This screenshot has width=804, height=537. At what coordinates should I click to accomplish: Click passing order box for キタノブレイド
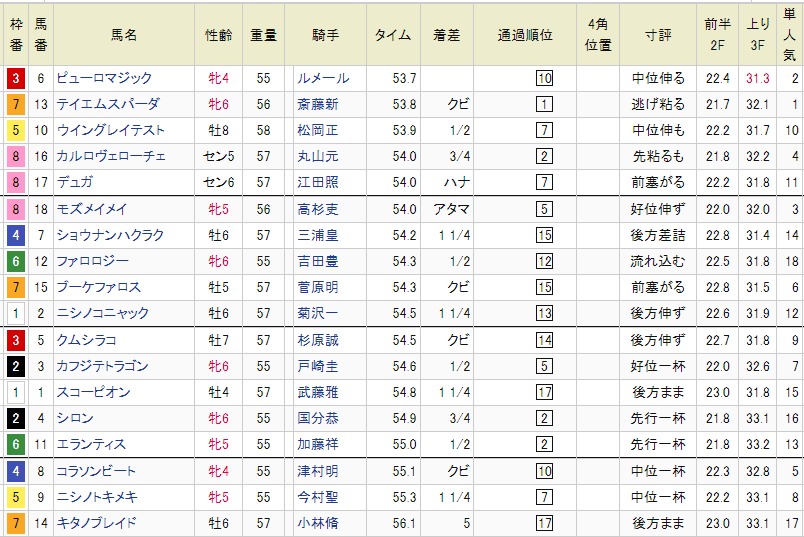pos(544,523)
